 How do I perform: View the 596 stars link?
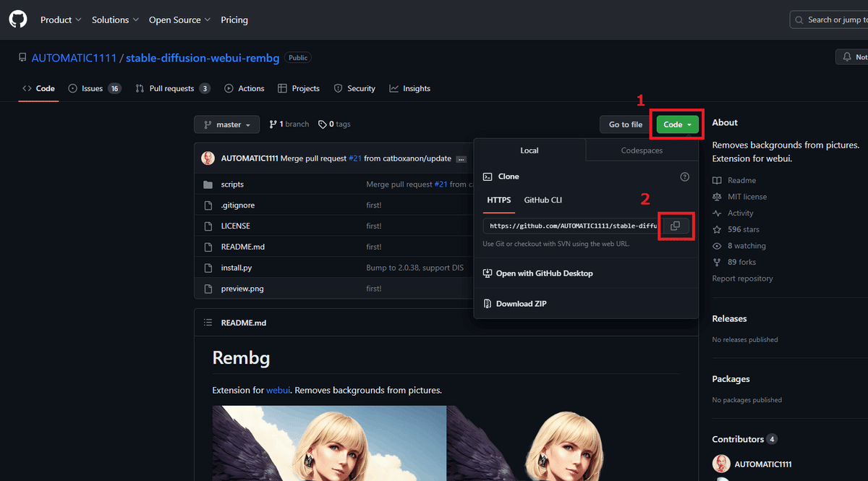(x=735, y=229)
